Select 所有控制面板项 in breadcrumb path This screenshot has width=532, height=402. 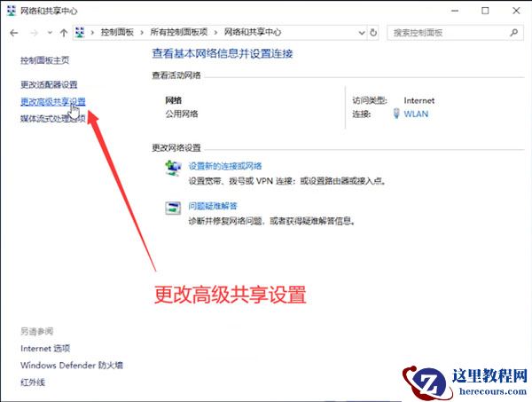point(179,33)
